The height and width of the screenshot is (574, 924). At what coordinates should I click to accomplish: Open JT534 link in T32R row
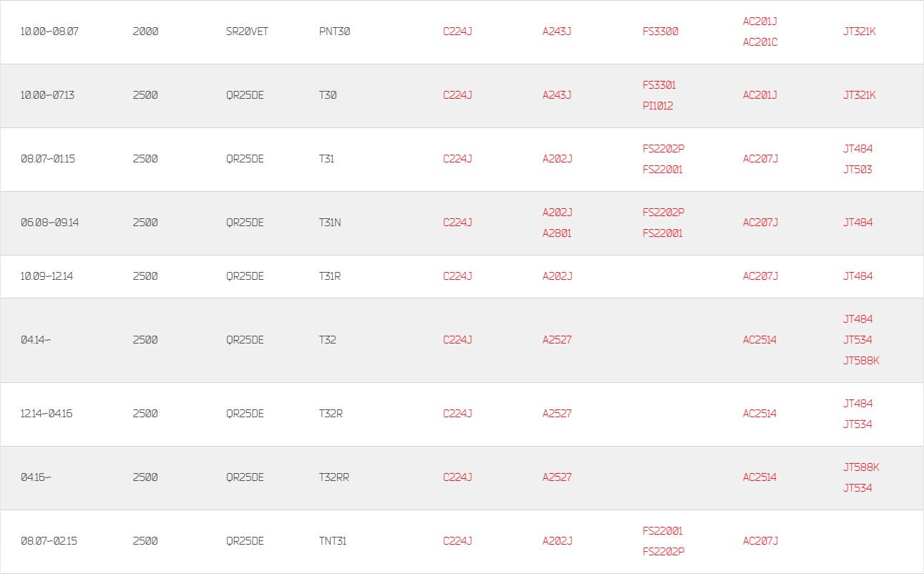(857, 424)
